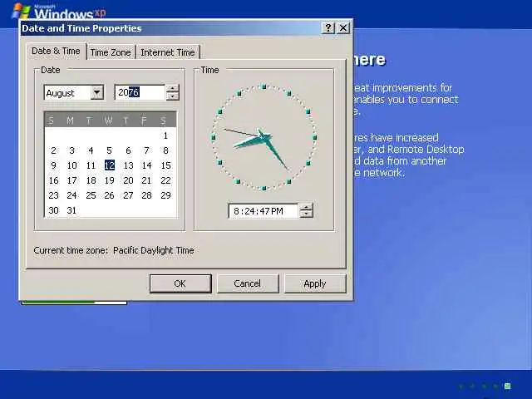Select day 9 in the calendar
532x399 pixels.
53,165
